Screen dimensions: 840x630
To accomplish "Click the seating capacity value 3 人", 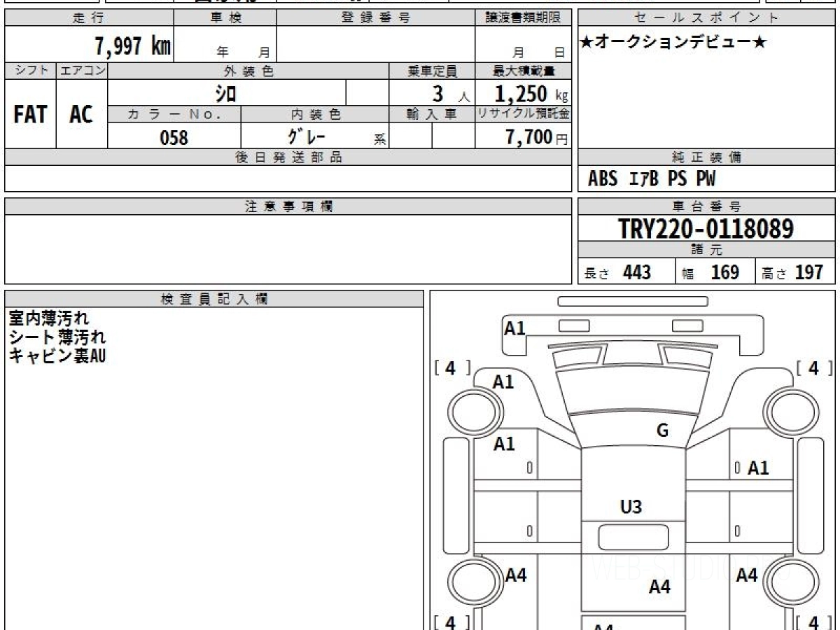I will (x=451, y=94).
